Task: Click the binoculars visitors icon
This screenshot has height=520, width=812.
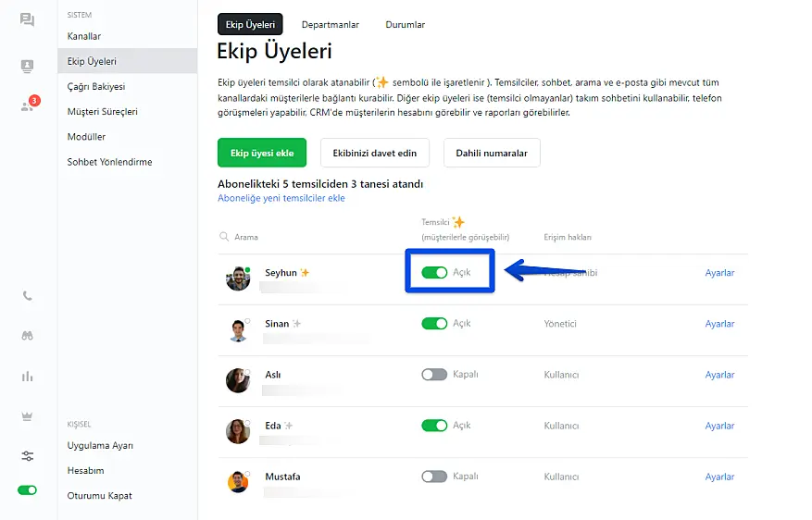Action: (27, 336)
